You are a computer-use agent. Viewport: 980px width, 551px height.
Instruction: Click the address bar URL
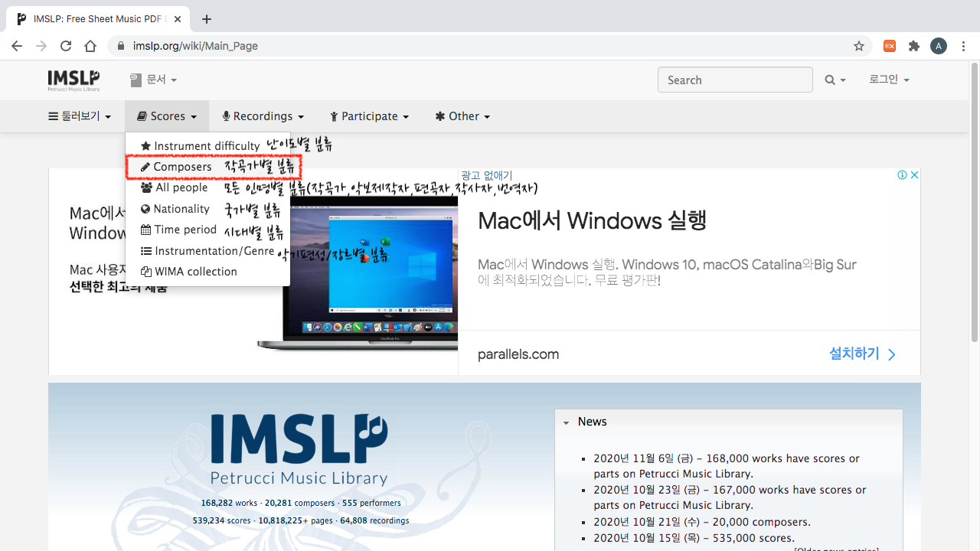195,46
